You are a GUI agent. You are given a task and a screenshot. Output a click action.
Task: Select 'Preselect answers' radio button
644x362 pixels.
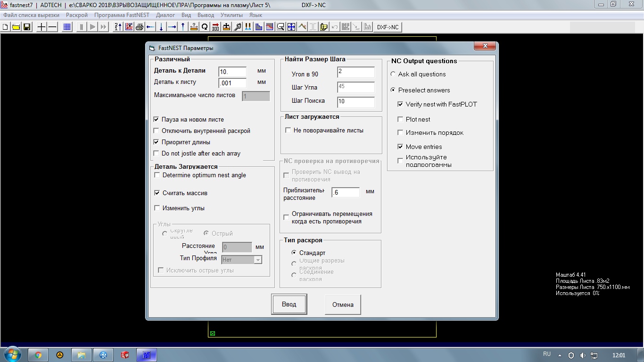click(x=393, y=90)
